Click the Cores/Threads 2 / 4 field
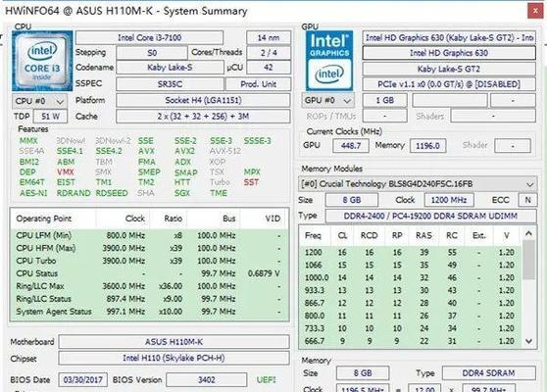The height and width of the screenshot is (392, 547). [x=269, y=53]
